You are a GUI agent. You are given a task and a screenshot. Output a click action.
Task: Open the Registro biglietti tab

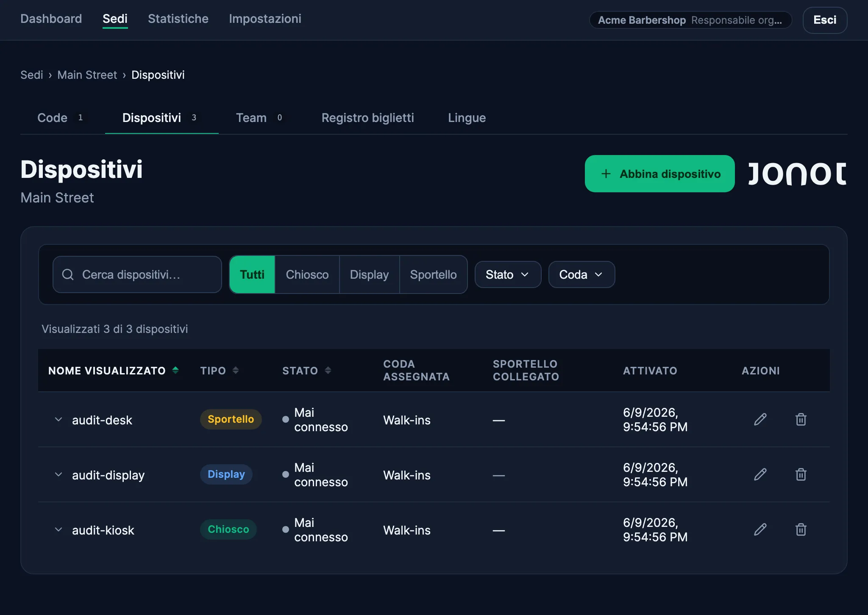(x=367, y=118)
